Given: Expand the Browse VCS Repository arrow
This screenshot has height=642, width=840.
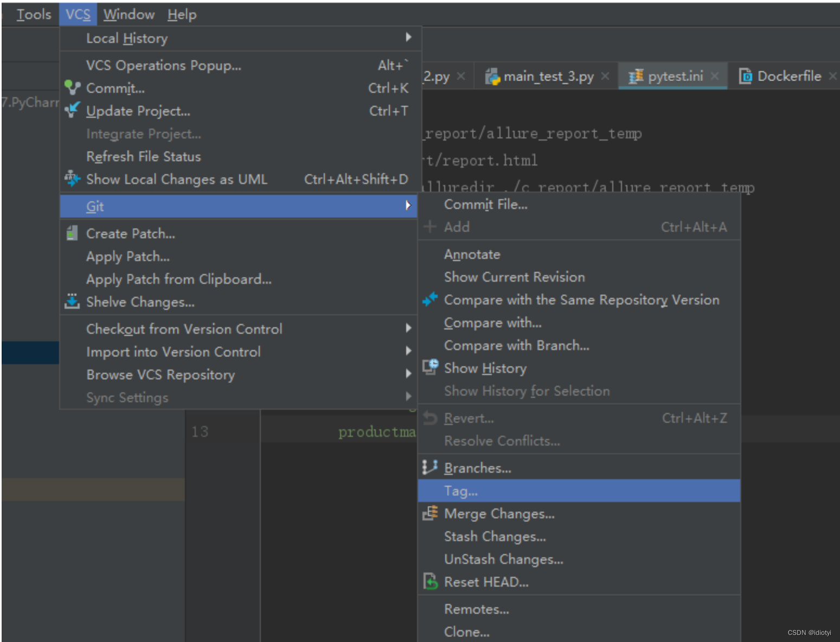Looking at the screenshot, I should 408,373.
